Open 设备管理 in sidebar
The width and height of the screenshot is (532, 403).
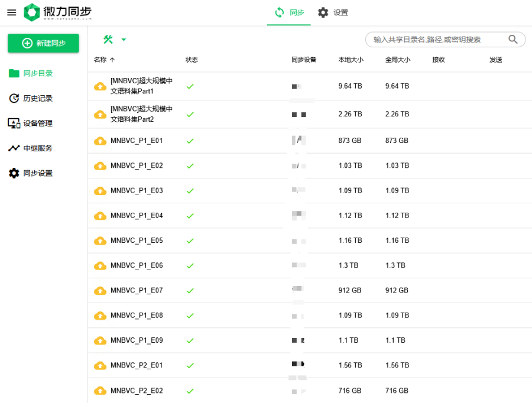tap(38, 123)
